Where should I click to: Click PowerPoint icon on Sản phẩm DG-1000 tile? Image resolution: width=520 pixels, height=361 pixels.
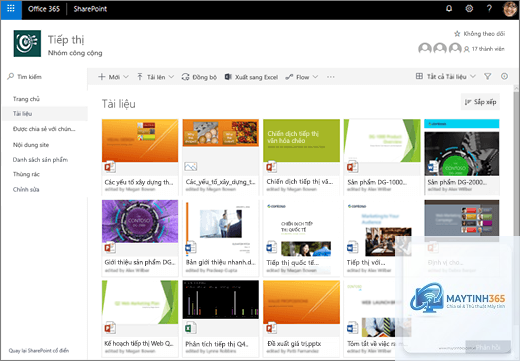[x=353, y=167]
